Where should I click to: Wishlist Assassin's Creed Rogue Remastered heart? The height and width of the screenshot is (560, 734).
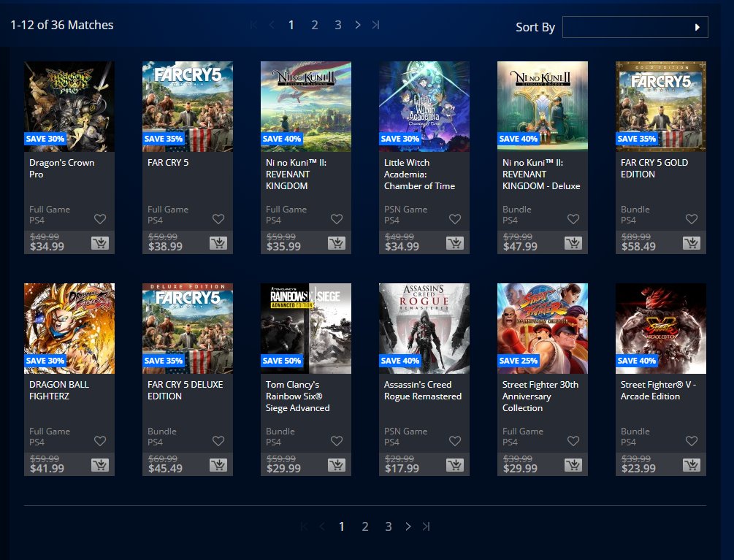click(455, 441)
